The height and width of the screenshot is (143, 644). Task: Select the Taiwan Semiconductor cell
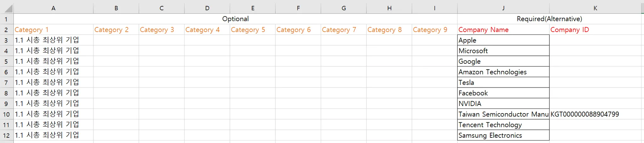click(503, 114)
